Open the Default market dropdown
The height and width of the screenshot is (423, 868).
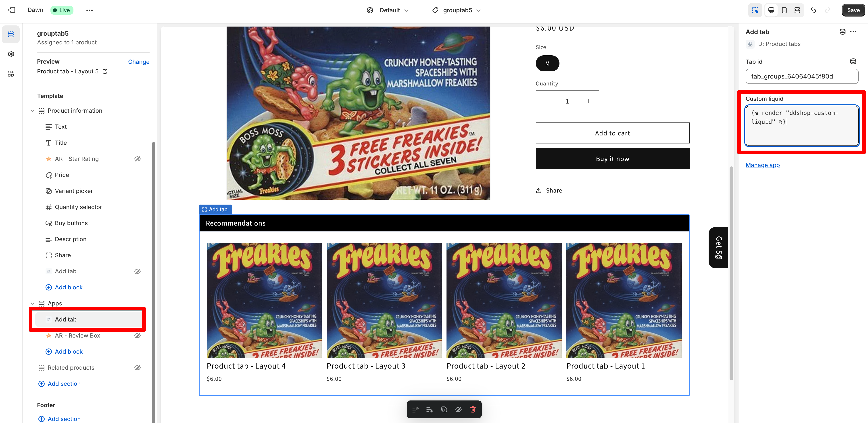point(388,10)
